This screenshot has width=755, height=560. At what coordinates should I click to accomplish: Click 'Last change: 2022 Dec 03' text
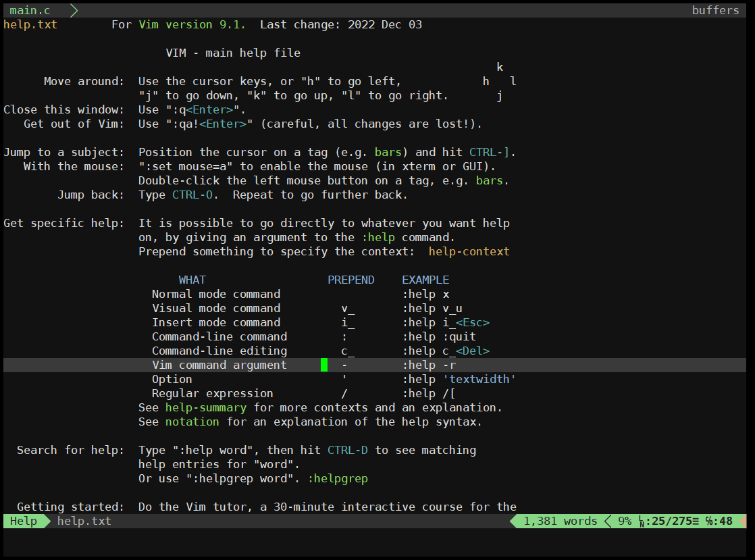(x=341, y=24)
